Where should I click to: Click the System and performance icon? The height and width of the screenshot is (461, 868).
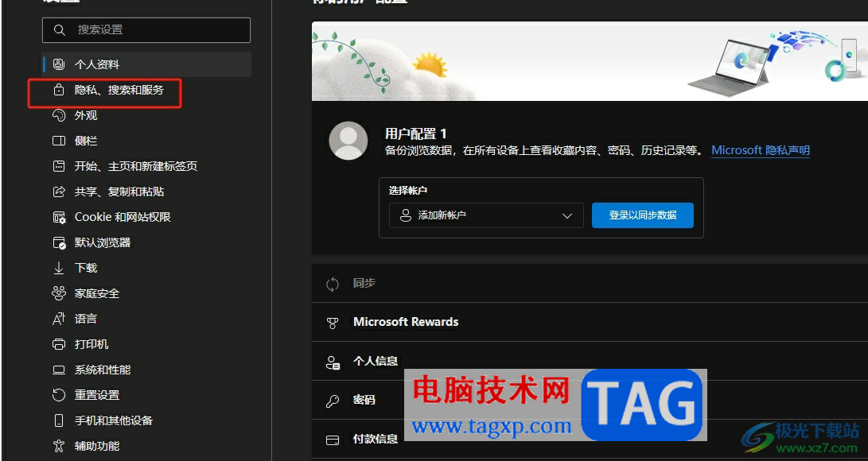click(x=59, y=370)
